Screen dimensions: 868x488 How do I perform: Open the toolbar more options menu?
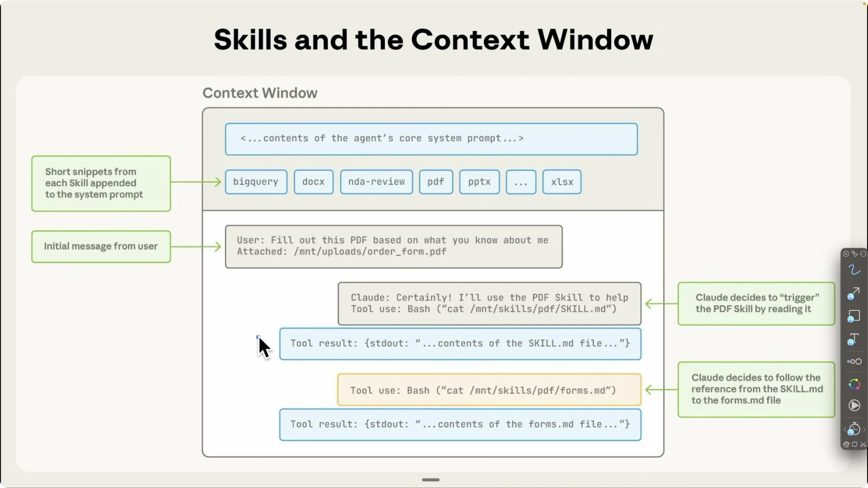click(x=863, y=254)
